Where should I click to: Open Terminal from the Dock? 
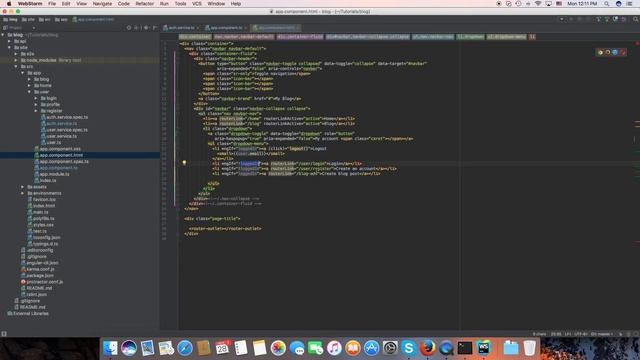click(464, 348)
